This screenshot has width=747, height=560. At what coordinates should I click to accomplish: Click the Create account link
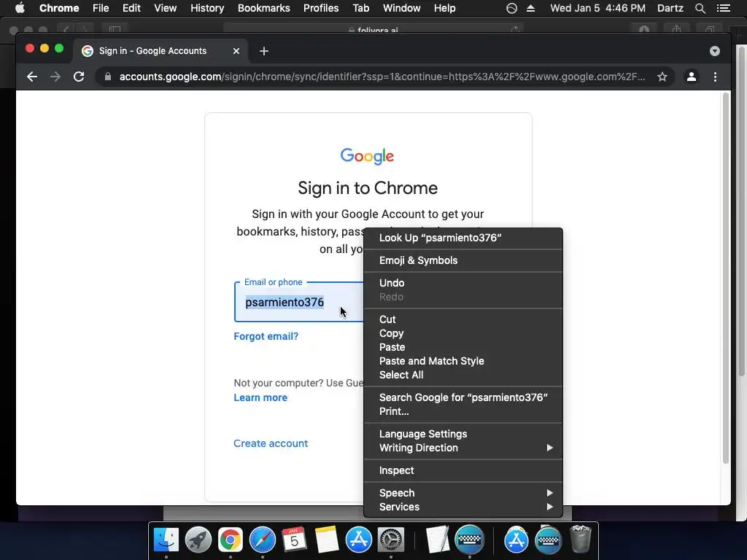coord(271,443)
